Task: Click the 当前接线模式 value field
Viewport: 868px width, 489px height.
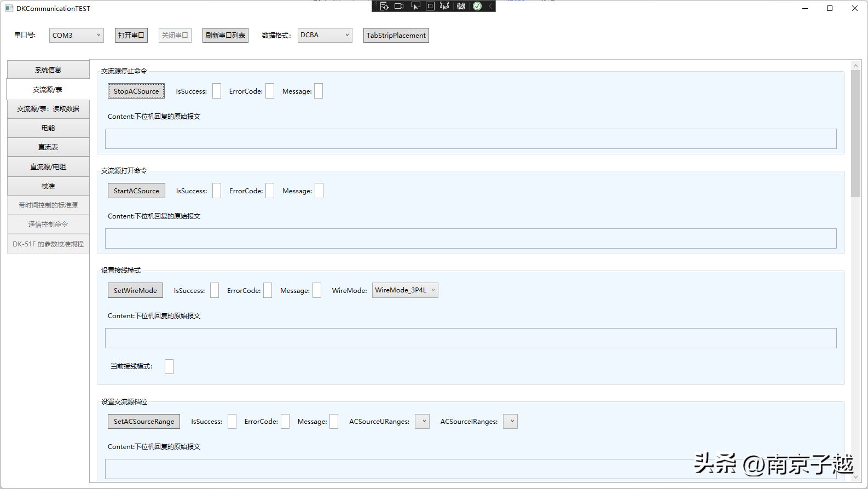Action: tap(169, 366)
